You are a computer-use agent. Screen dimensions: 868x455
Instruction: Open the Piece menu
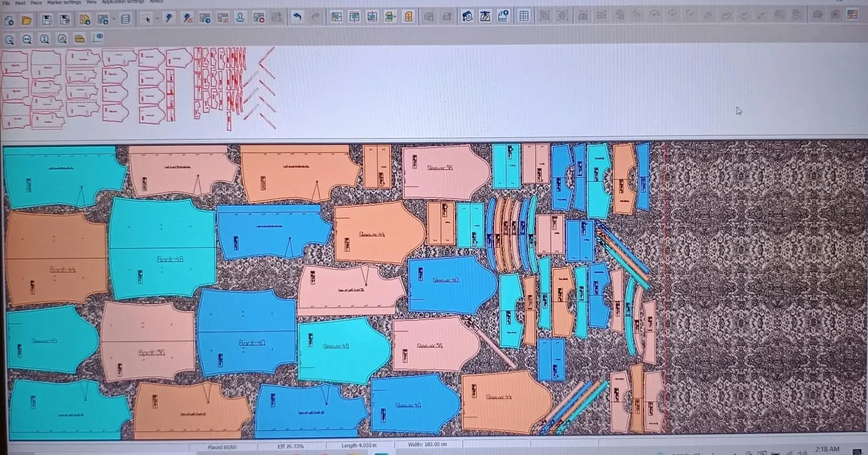[36, 3]
